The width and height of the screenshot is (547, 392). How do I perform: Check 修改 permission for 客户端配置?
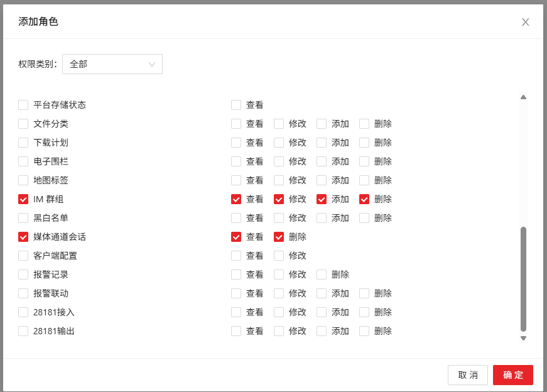[x=279, y=256]
